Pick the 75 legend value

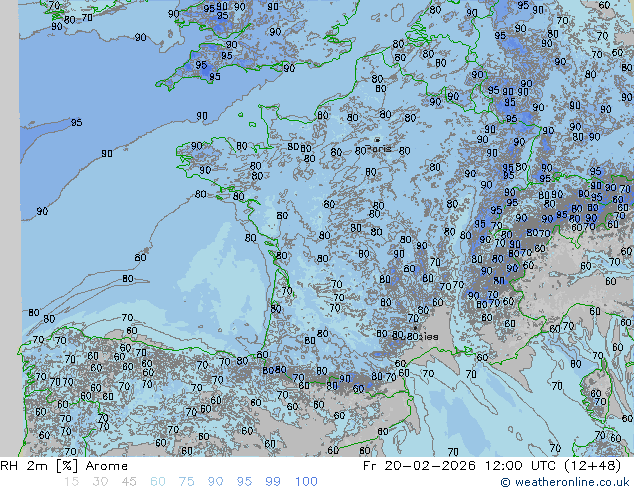coord(189,482)
